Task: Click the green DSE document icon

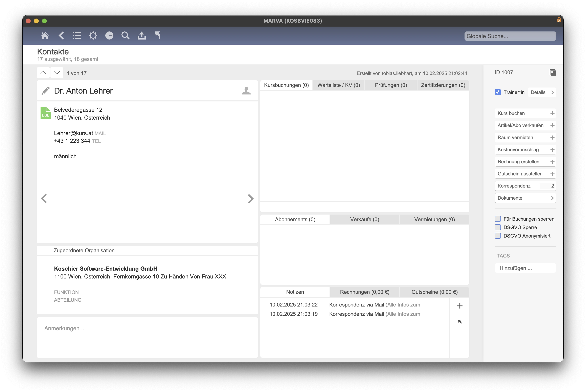Action: point(46,113)
